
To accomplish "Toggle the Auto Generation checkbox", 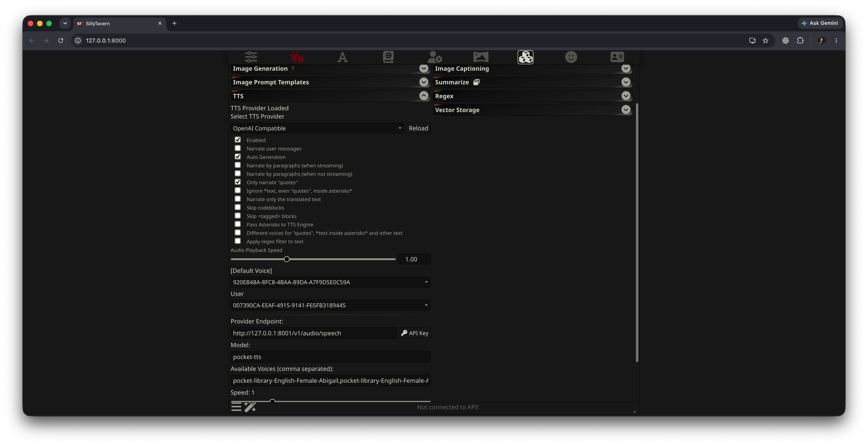I will click(x=238, y=156).
